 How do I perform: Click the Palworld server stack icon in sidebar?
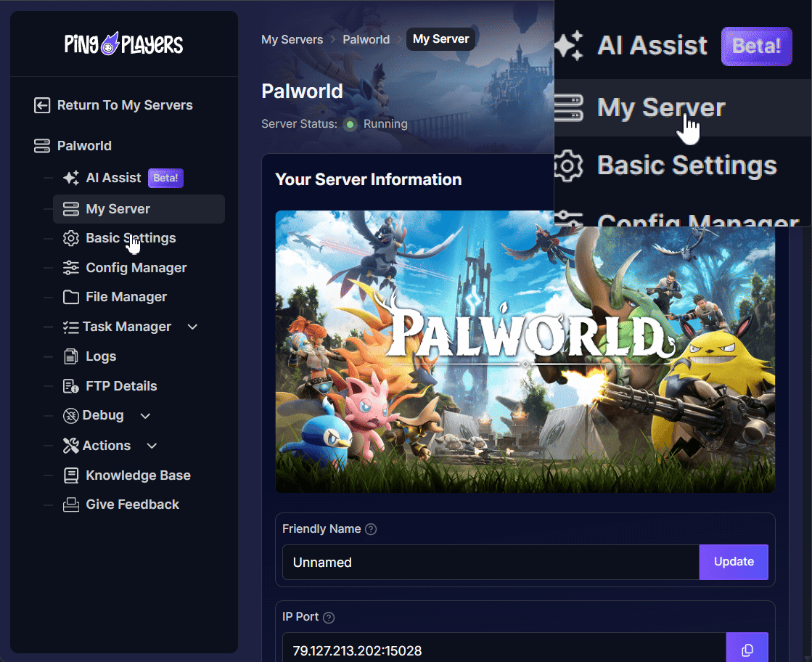pos(42,146)
